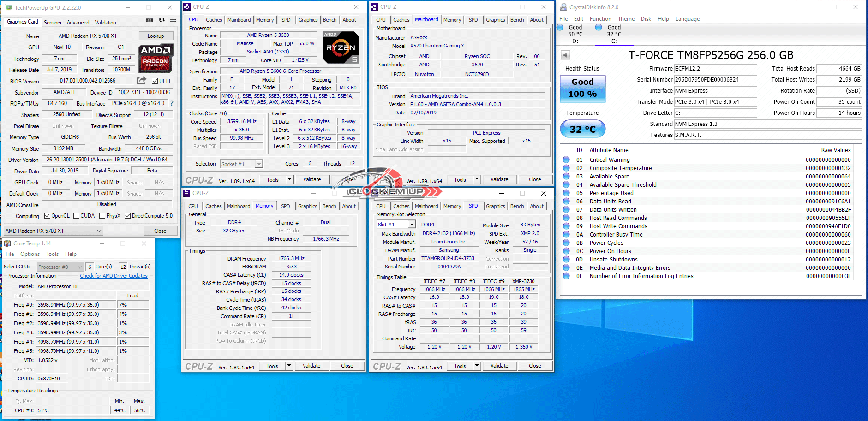Toggle the OpenCL checkbox
Image resolution: width=868 pixels, height=421 pixels.
(47, 216)
